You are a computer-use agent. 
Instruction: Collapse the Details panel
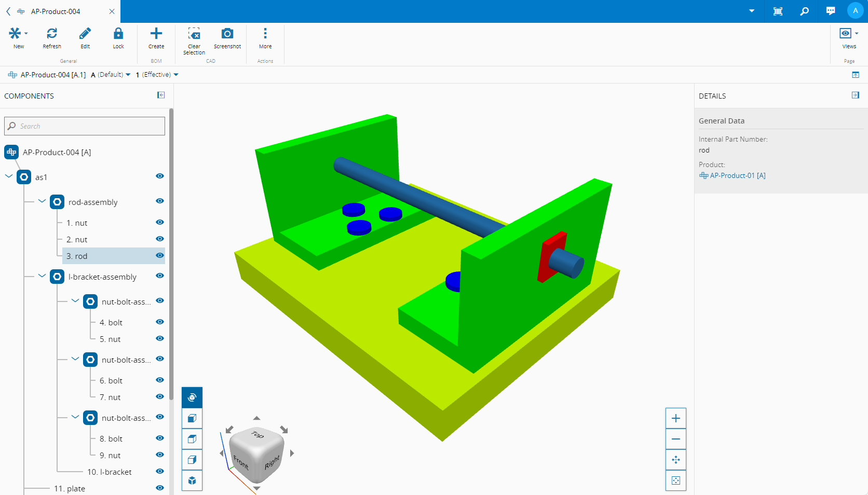[x=856, y=95]
